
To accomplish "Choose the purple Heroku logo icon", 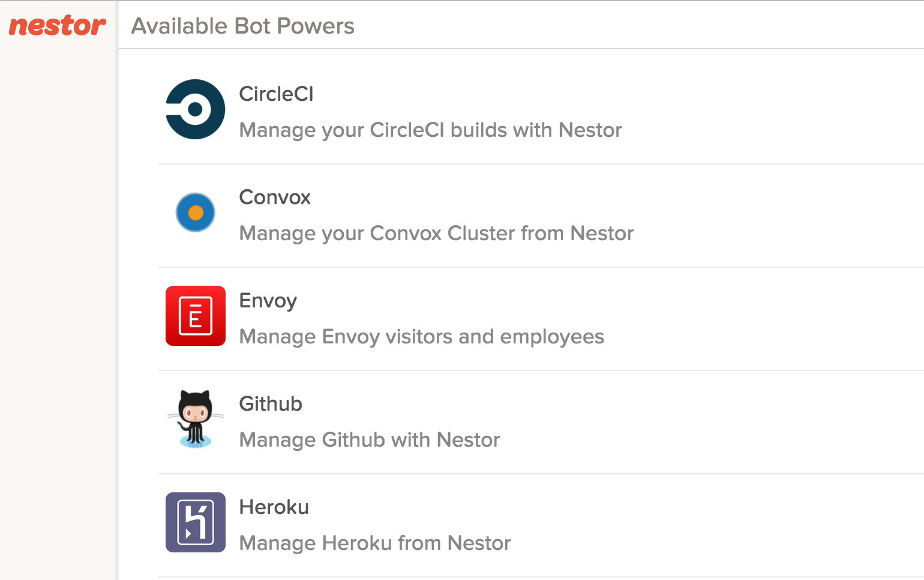I will pyautogui.click(x=196, y=522).
